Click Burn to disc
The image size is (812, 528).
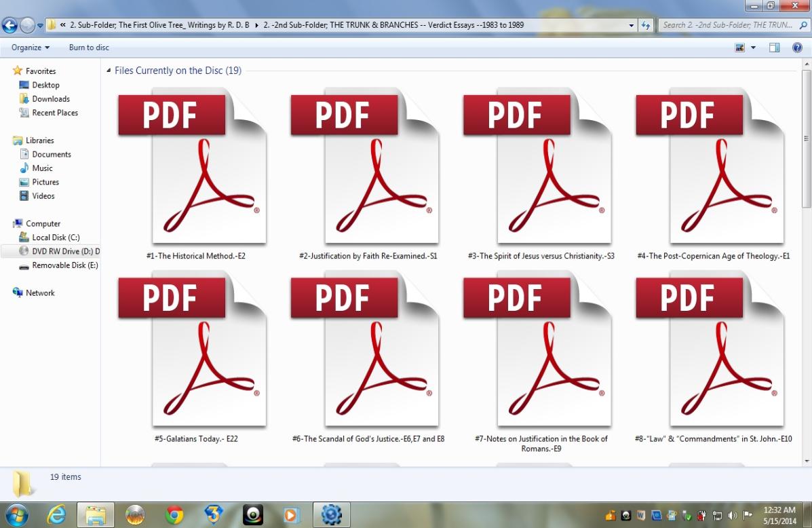(89, 47)
